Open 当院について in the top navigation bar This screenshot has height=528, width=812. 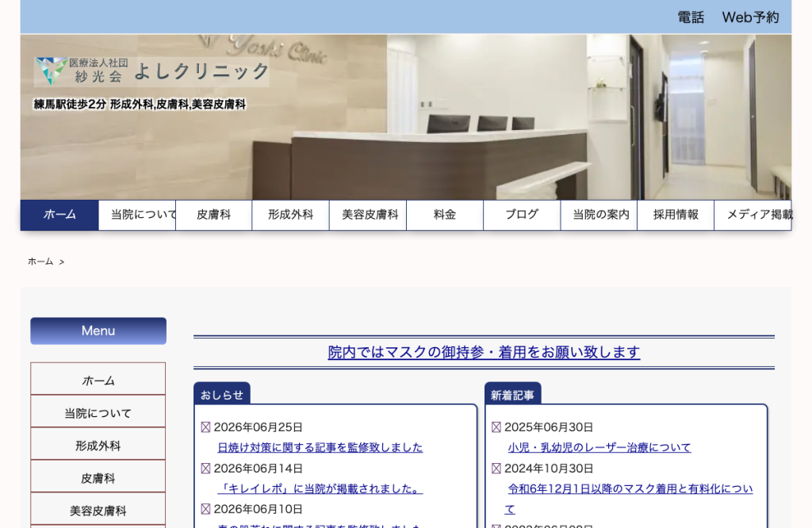pos(137,215)
